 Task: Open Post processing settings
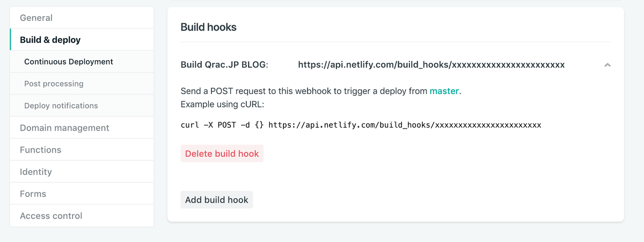[54, 84]
